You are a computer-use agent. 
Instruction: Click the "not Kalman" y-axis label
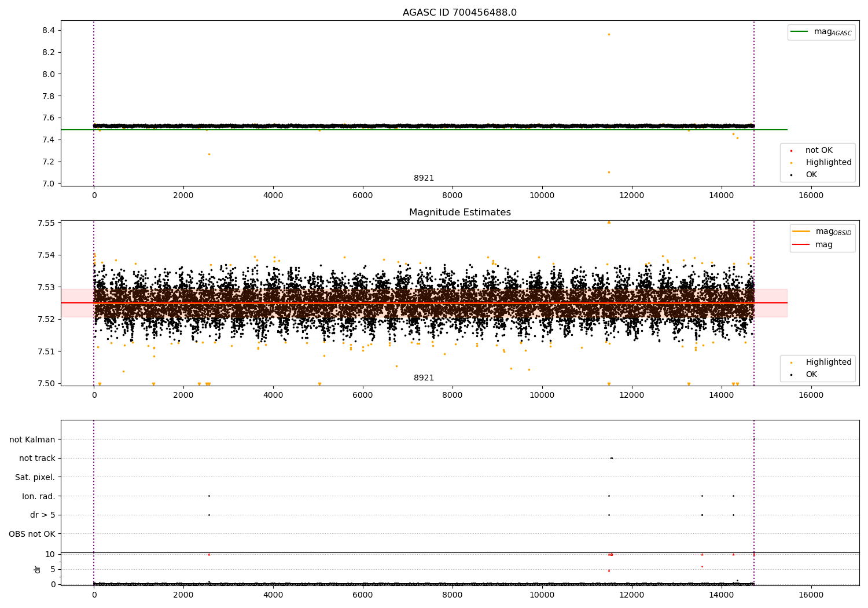[32, 440]
